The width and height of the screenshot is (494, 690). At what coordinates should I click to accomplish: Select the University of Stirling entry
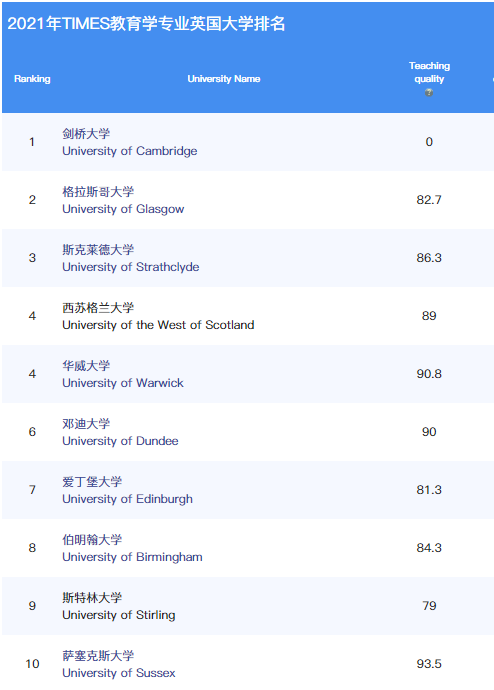(x=119, y=615)
